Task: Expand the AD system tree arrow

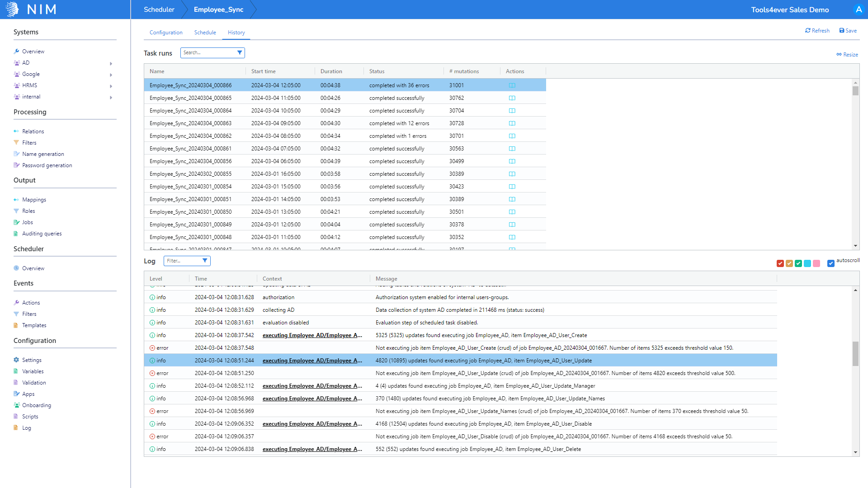Action: tap(111, 64)
